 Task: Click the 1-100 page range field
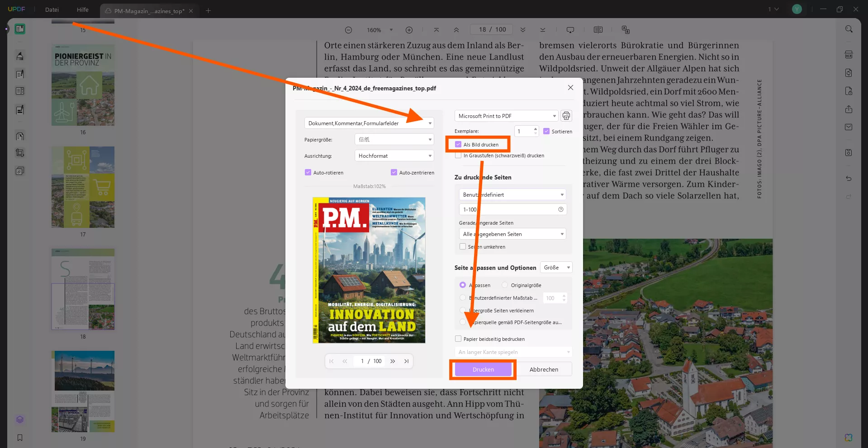click(512, 209)
